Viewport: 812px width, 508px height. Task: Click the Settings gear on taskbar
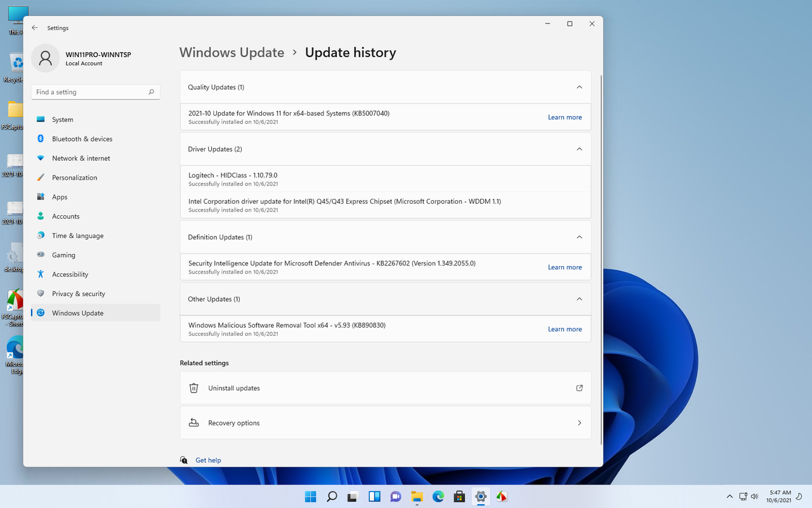[481, 497]
